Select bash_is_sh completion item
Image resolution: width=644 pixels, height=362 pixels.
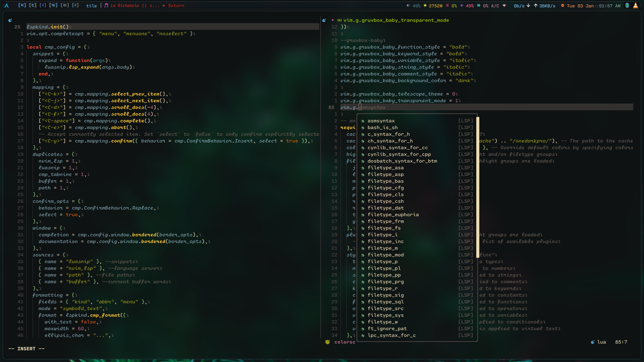[382, 128]
